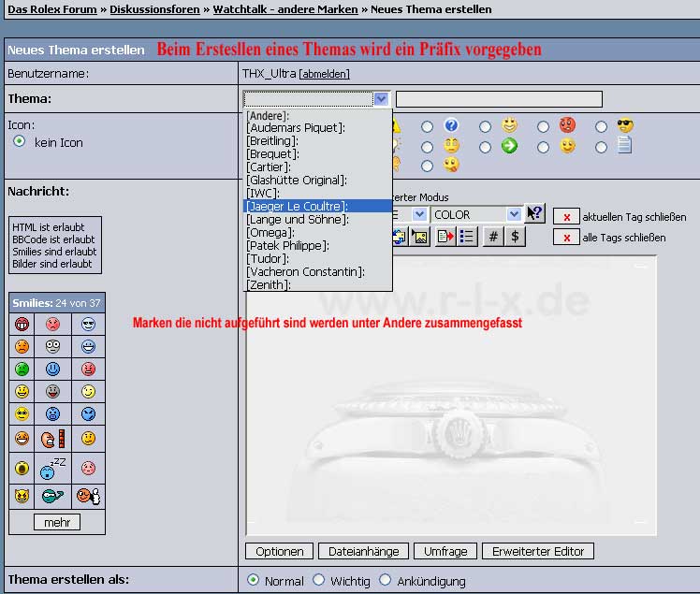Choose [Lange und Söhne]: prefix option

[x=298, y=220]
